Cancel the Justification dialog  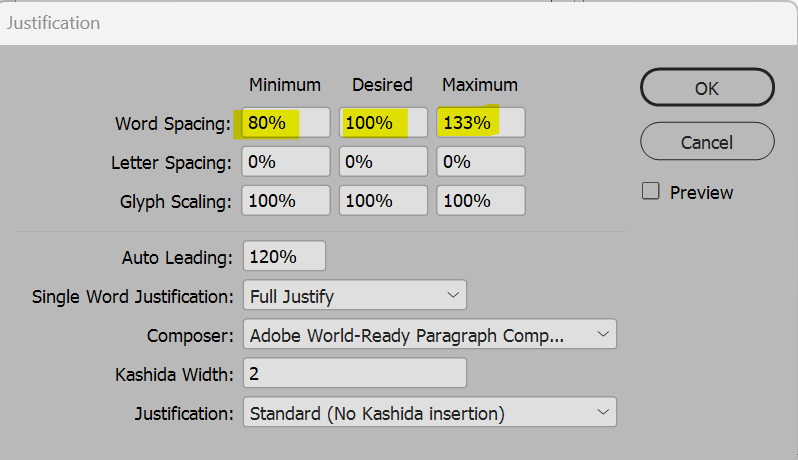coord(707,142)
